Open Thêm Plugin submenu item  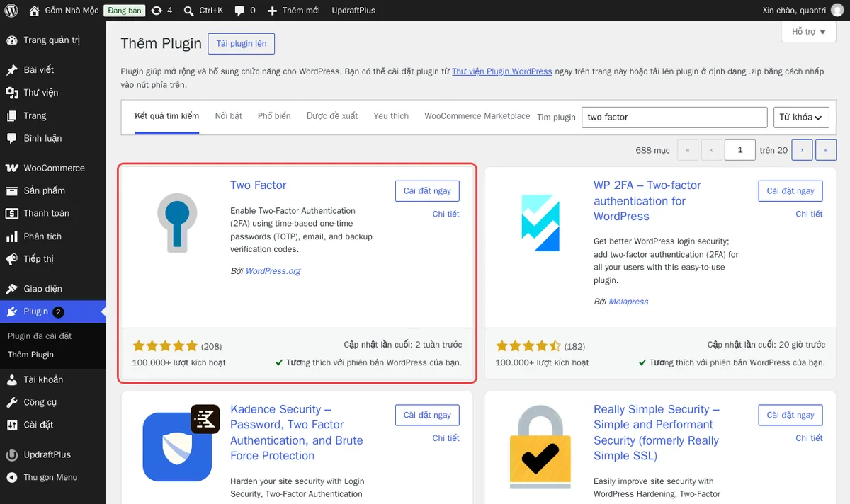point(30,355)
